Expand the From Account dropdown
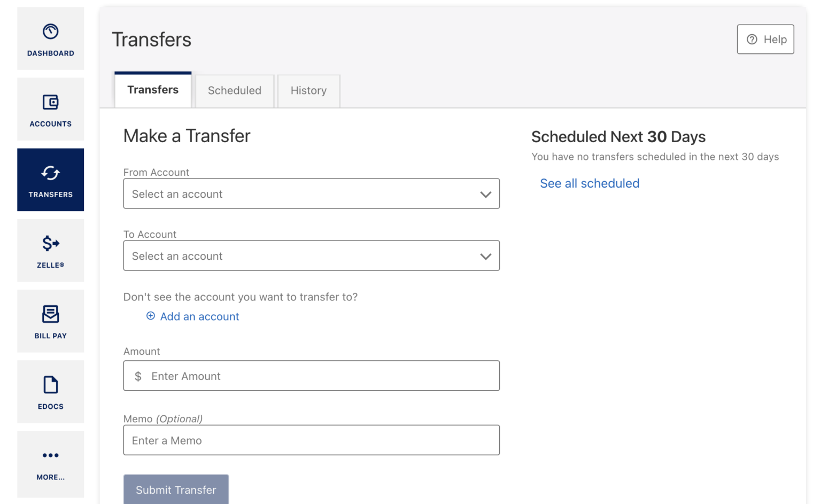This screenshot has width=821, height=504. [x=299, y=194]
